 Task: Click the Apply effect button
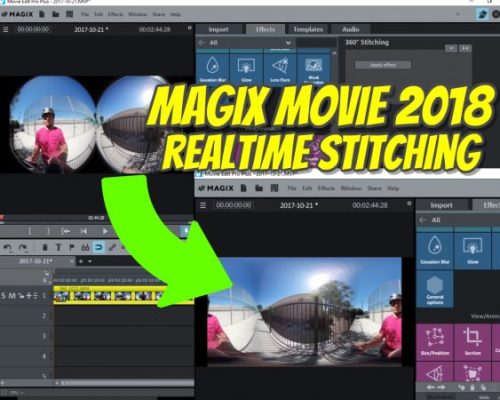383,65
